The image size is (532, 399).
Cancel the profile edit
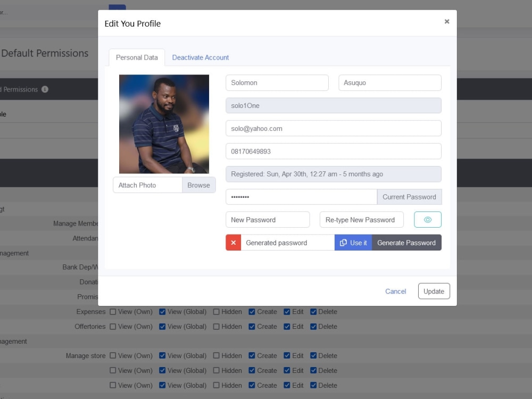click(x=396, y=291)
